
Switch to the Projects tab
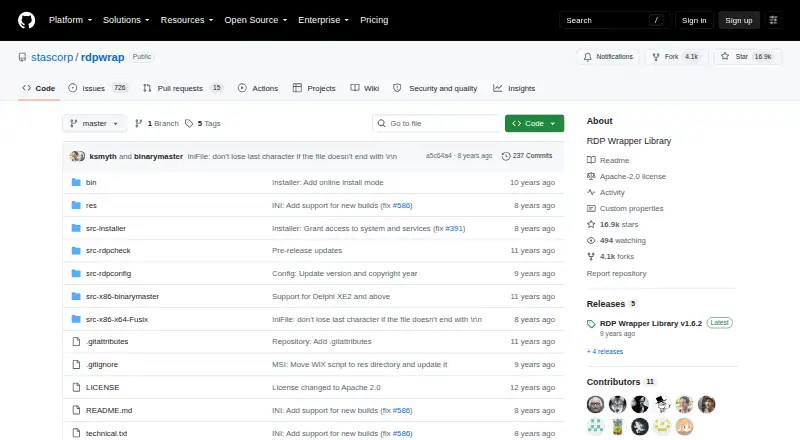314,88
